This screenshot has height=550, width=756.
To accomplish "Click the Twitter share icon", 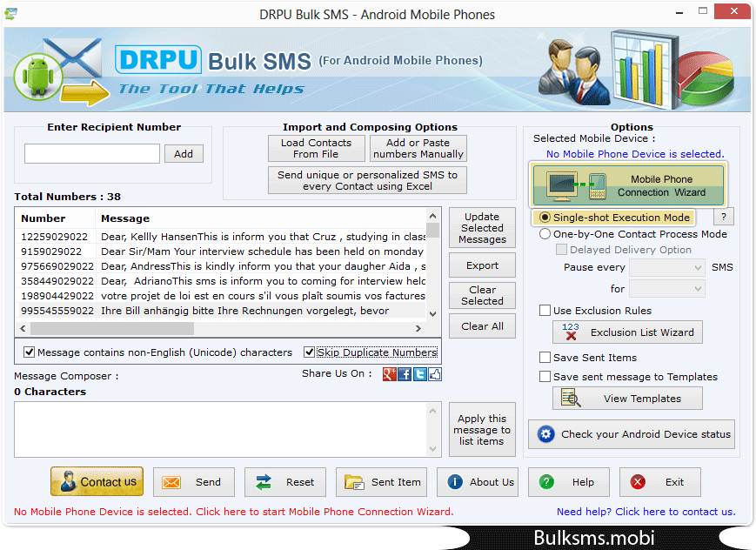I will click(x=420, y=374).
